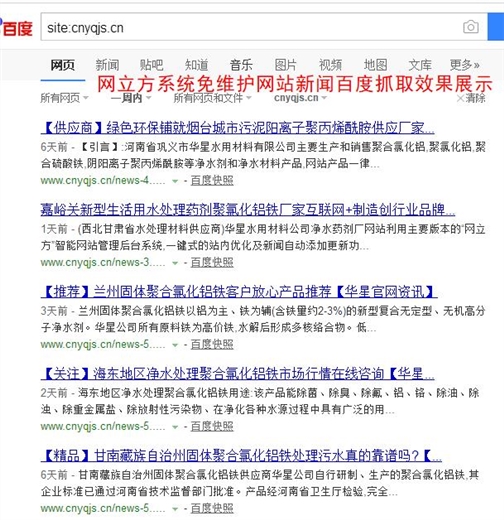Expand the URL arrow under the 海东地区 result

[175, 427]
